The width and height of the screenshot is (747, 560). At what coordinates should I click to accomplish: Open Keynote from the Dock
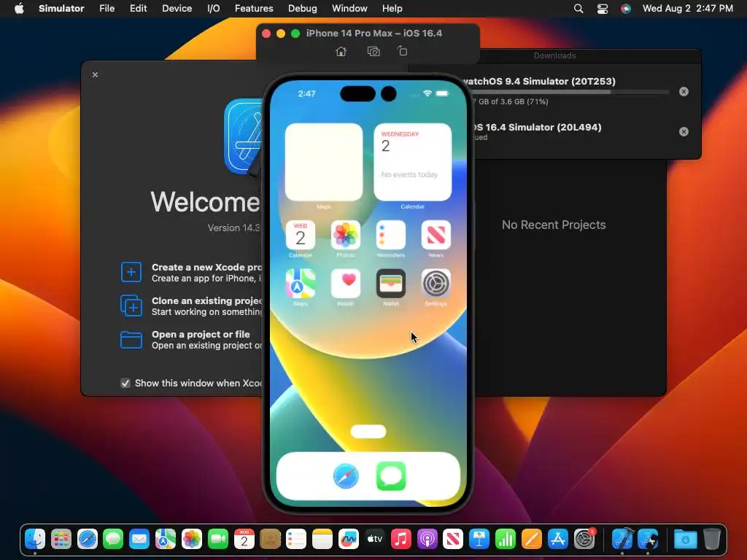tap(479, 539)
